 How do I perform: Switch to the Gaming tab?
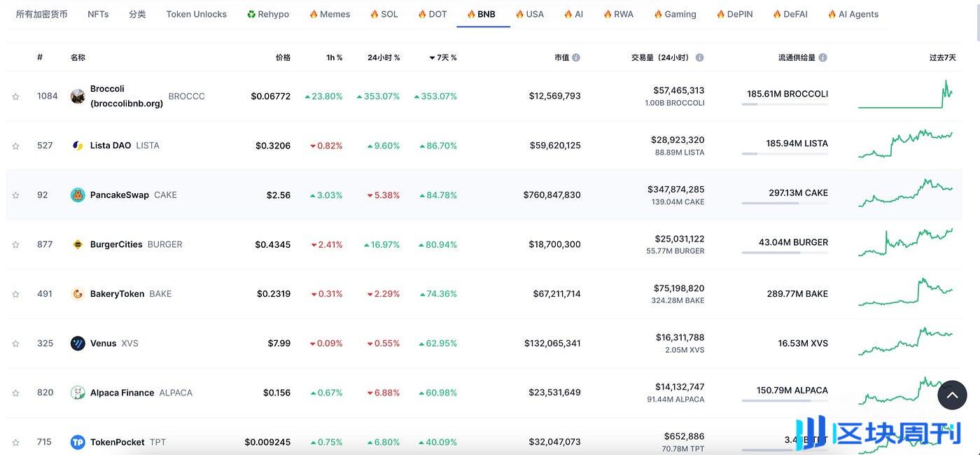click(x=675, y=14)
